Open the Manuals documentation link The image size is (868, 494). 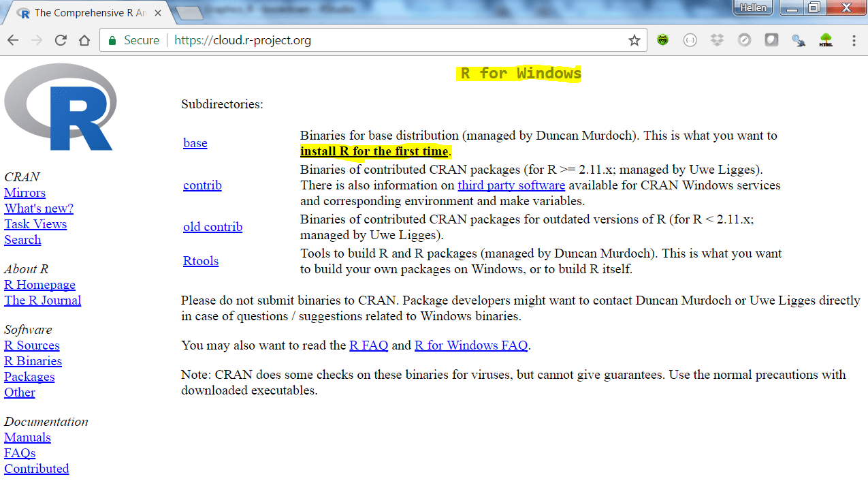click(x=27, y=437)
